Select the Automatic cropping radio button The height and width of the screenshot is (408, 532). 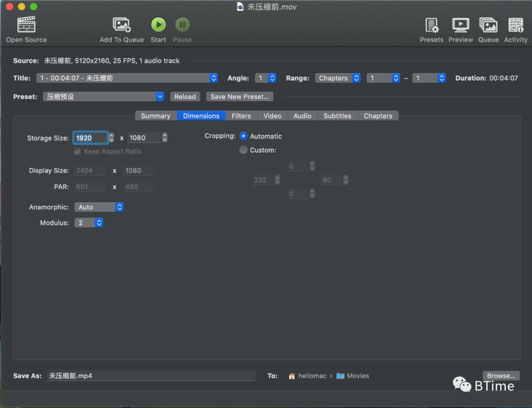point(243,136)
